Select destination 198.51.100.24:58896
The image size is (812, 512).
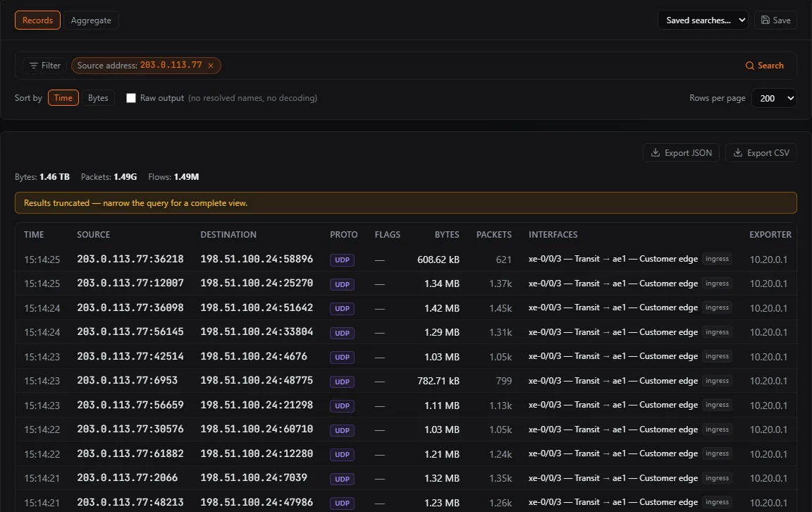257,259
